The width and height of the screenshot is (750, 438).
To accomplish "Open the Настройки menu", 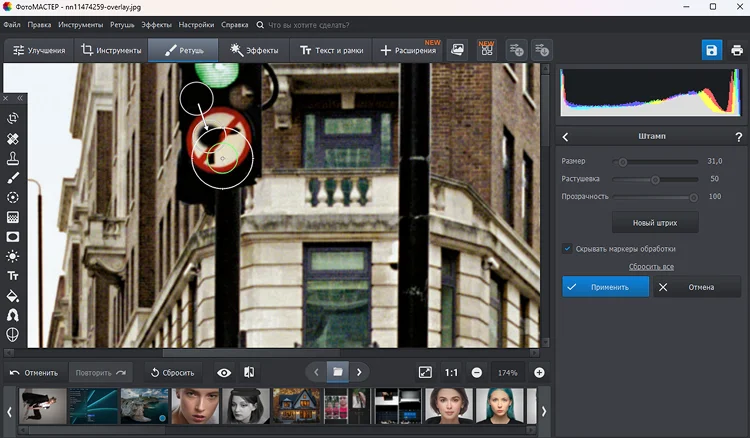I will (196, 25).
